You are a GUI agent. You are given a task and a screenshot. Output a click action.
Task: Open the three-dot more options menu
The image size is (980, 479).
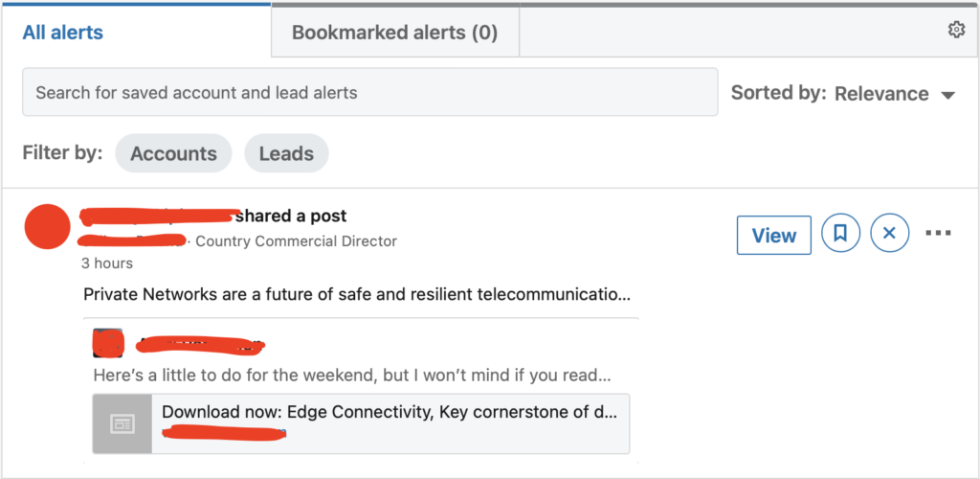pos(939,234)
